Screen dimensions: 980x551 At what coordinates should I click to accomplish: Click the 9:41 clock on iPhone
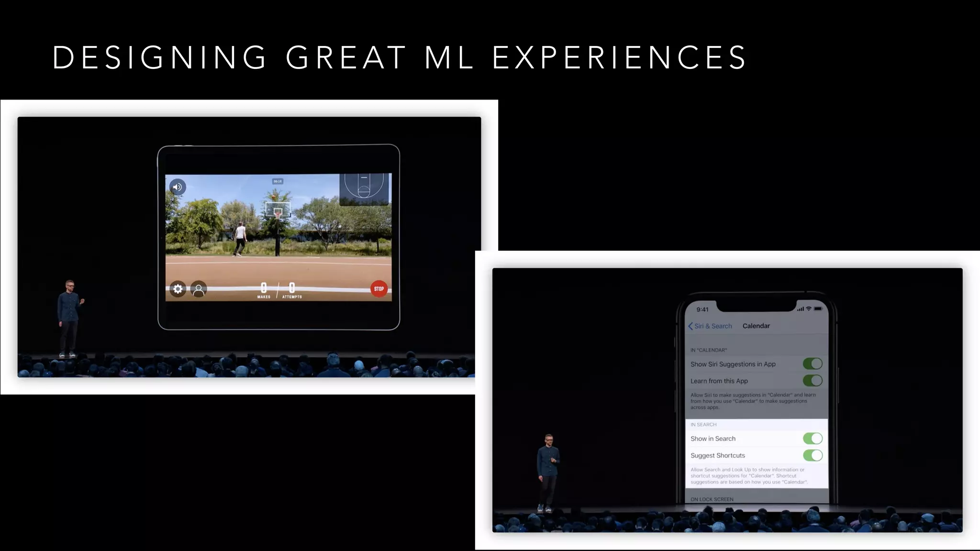point(702,309)
